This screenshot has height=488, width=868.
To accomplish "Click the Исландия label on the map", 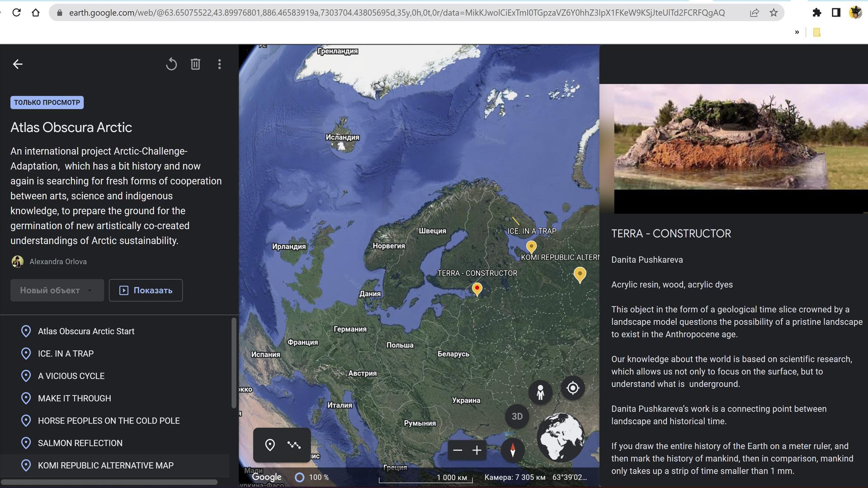I will [x=342, y=137].
